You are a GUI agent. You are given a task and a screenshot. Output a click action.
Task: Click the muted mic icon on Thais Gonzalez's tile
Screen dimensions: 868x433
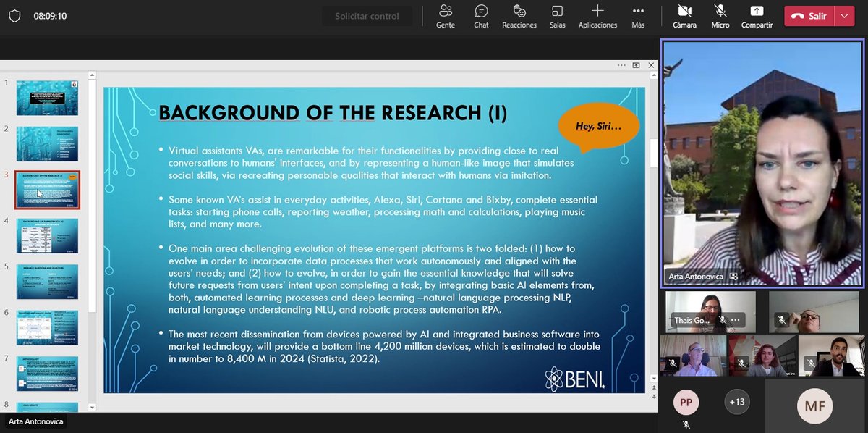[723, 320]
